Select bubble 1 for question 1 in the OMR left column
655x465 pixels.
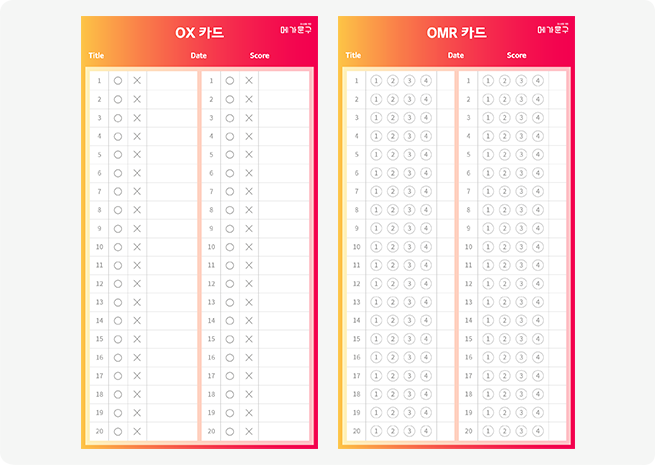(x=376, y=80)
